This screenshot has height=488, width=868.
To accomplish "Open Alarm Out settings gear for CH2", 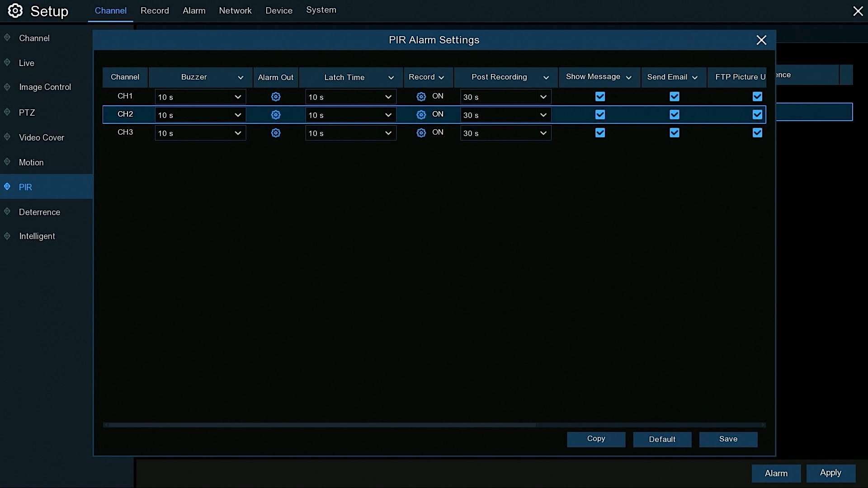I will click(x=276, y=115).
